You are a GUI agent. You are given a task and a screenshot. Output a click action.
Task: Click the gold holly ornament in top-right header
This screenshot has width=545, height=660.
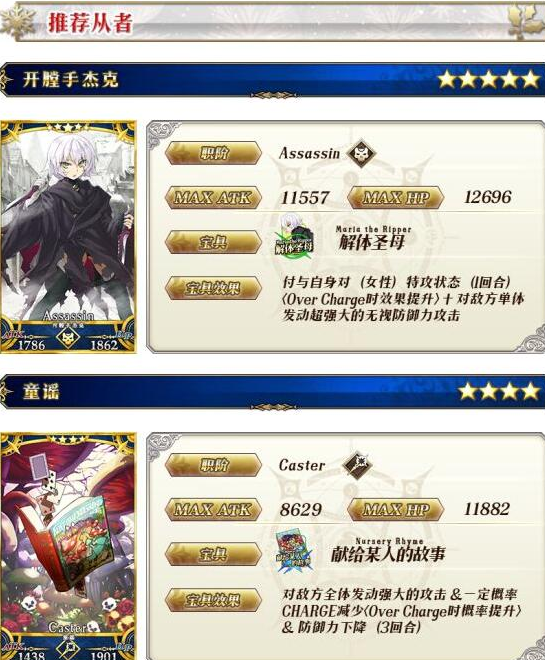525,21
